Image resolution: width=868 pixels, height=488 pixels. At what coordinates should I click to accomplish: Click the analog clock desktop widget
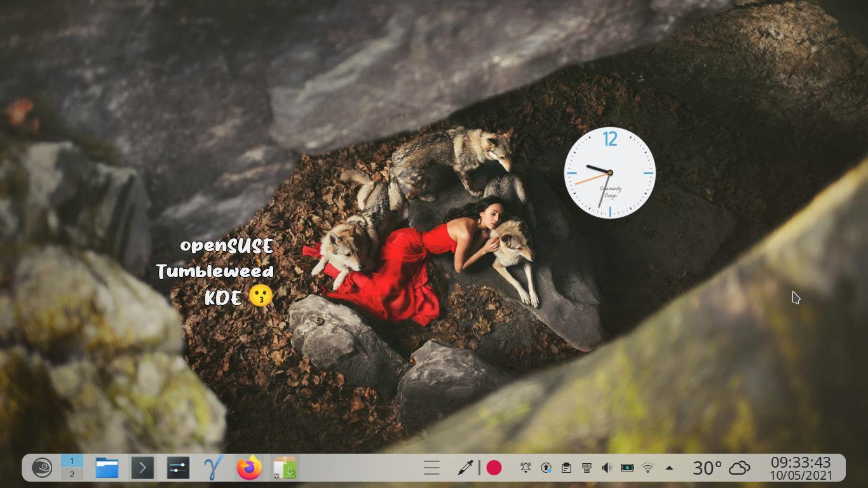click(609, 172)
